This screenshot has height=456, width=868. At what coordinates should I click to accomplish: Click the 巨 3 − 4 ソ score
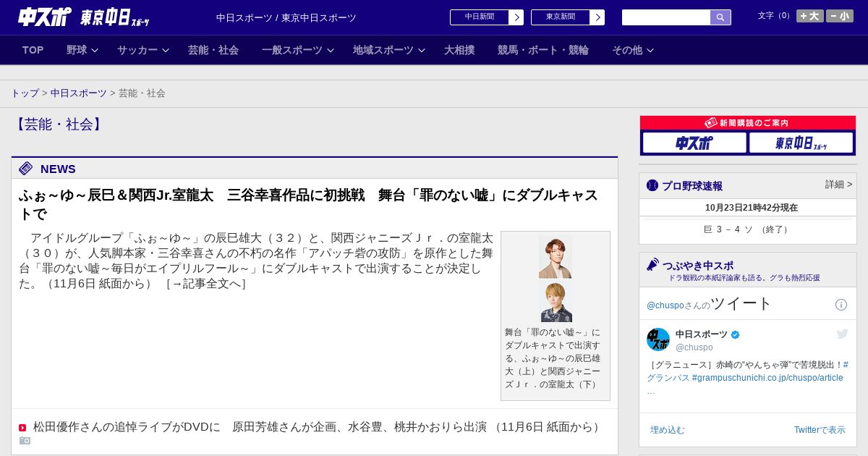click(748, 229)
